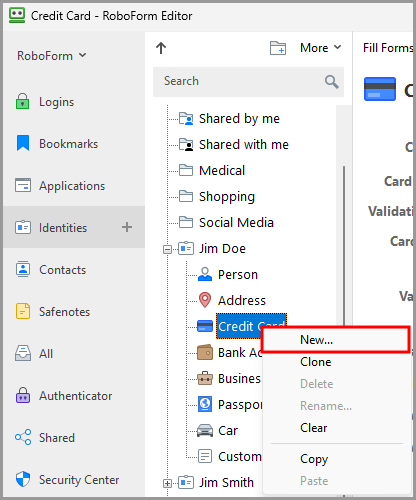Select Paste in context menu

pos(336,481)
